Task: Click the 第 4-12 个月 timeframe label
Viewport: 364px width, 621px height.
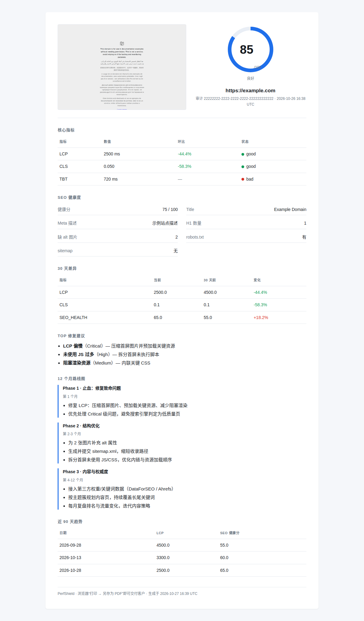Action: (73, 480)
